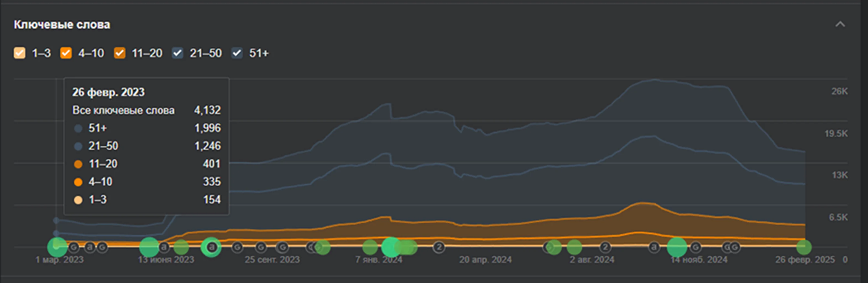This screenshot has height=283, width=868.
Task: Toggle the 51+ positions checkbox
Action: (x=237, y=53)
